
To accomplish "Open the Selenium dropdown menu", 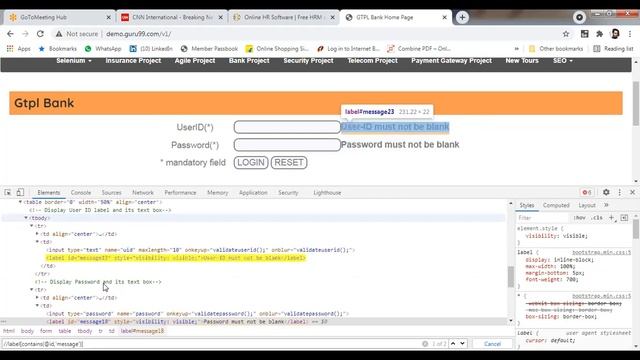I will pyautogui.click(x=74, y=61).
